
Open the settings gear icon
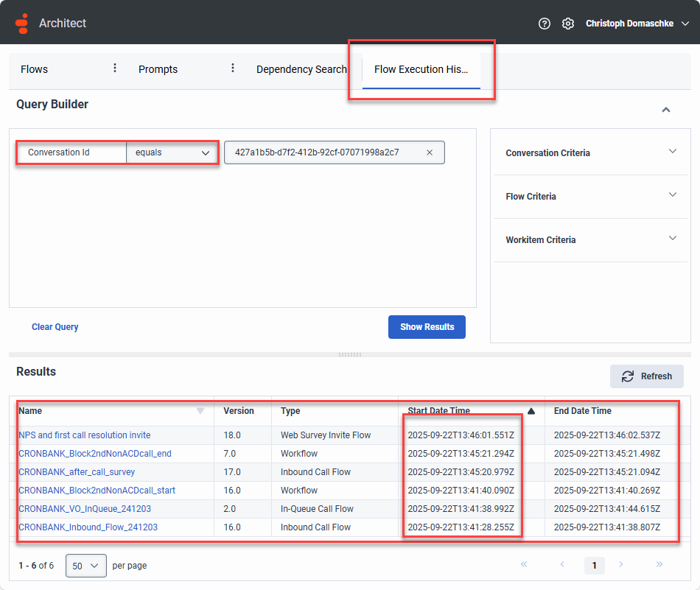coord(567,24)
